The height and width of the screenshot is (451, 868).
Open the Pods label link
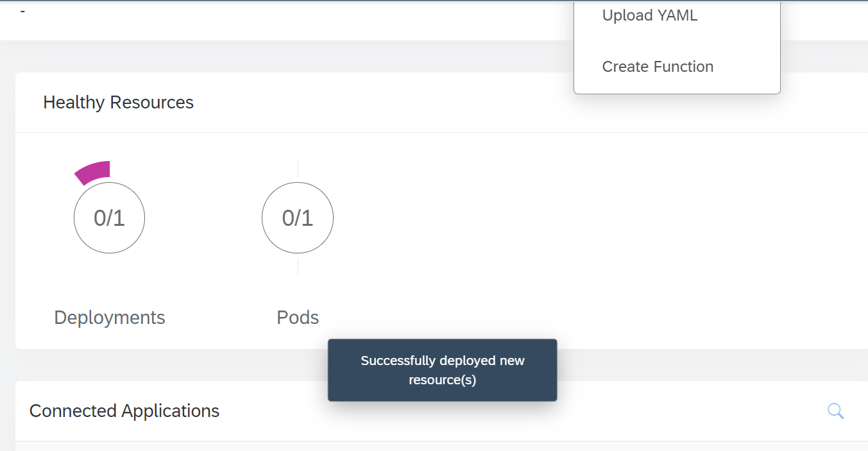pos(298,318)
